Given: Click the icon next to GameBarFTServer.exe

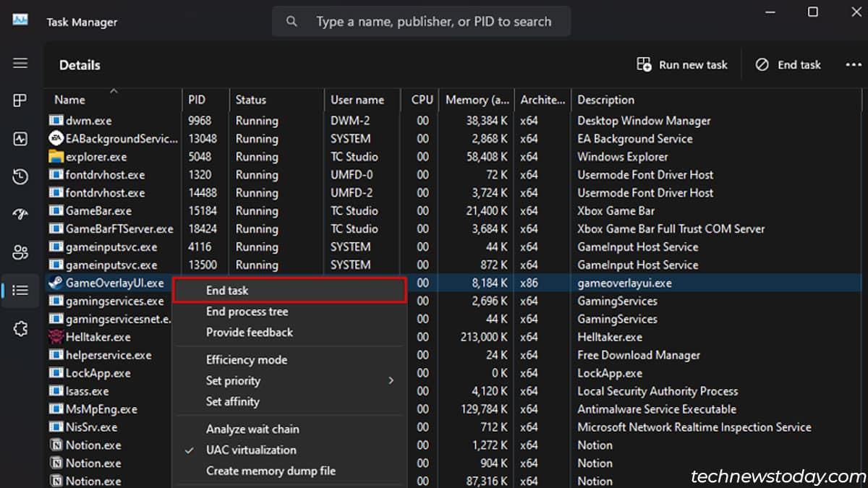Looking at the screenshot, I should (x=56, y=228).
